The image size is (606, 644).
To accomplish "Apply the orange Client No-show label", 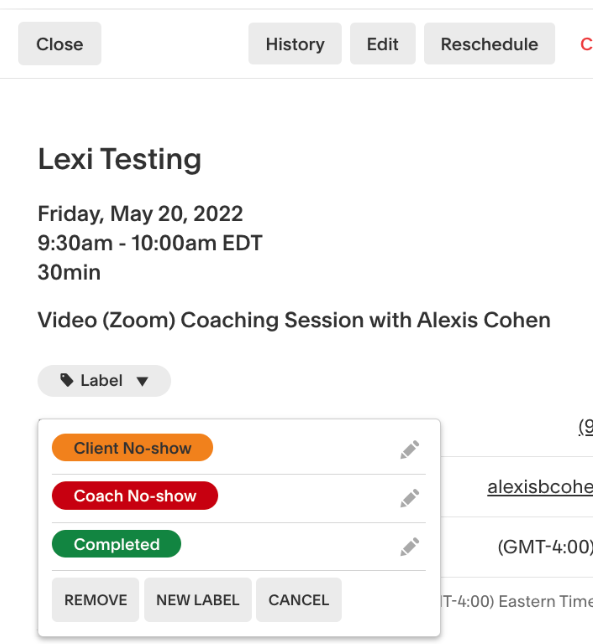I will [132, 448].
